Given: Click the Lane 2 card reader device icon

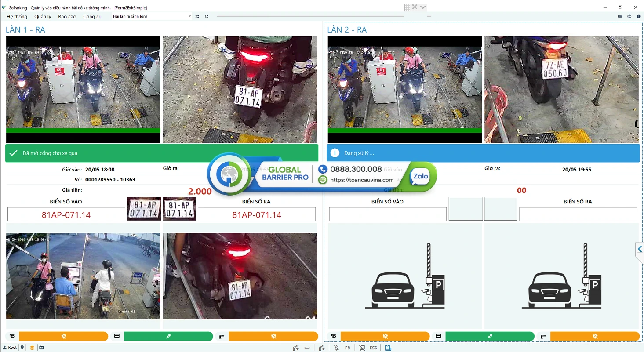Looking at the screenshot, I should pyautogui.click(x=438, y=336).
